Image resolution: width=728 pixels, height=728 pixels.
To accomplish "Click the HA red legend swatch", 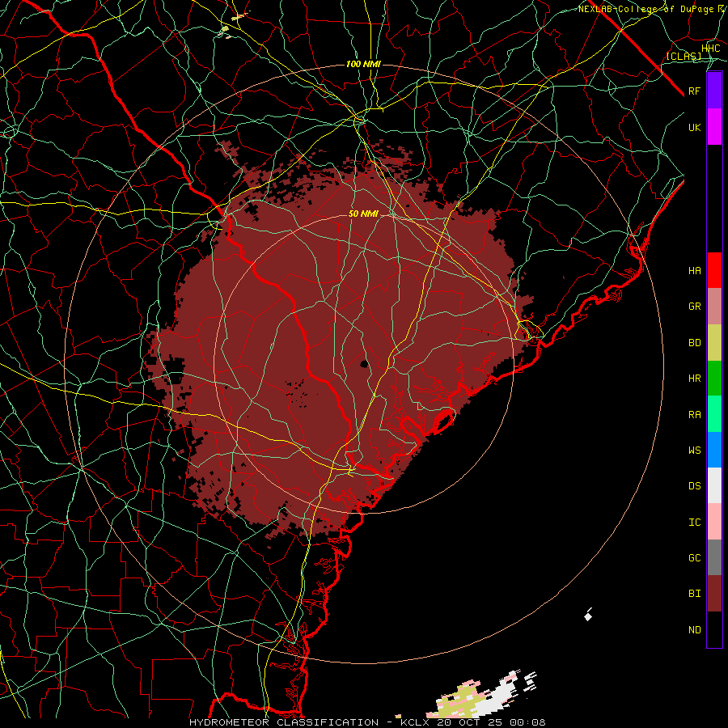I will pyautogui.click(x=714, y=270).
